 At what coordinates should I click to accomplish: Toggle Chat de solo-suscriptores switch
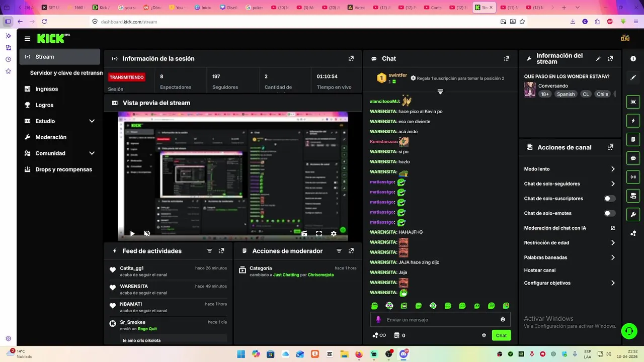click(x=610, y=199)
